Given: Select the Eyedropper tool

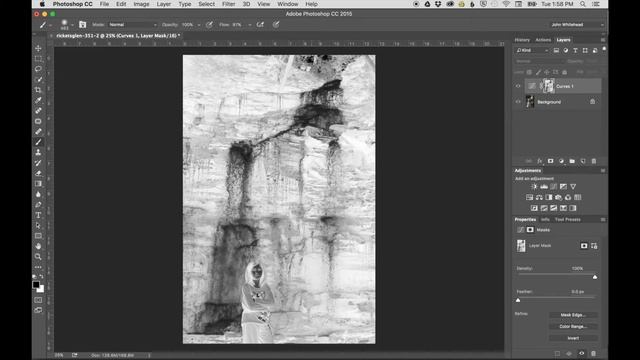Looking at the screenshot, I should coord(38,100).
